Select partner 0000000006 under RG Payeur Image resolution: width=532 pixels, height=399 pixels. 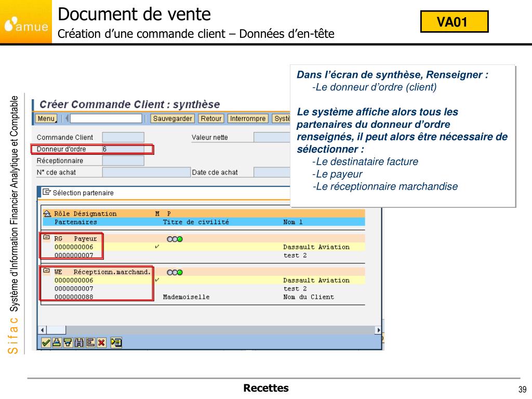(74, 247)
